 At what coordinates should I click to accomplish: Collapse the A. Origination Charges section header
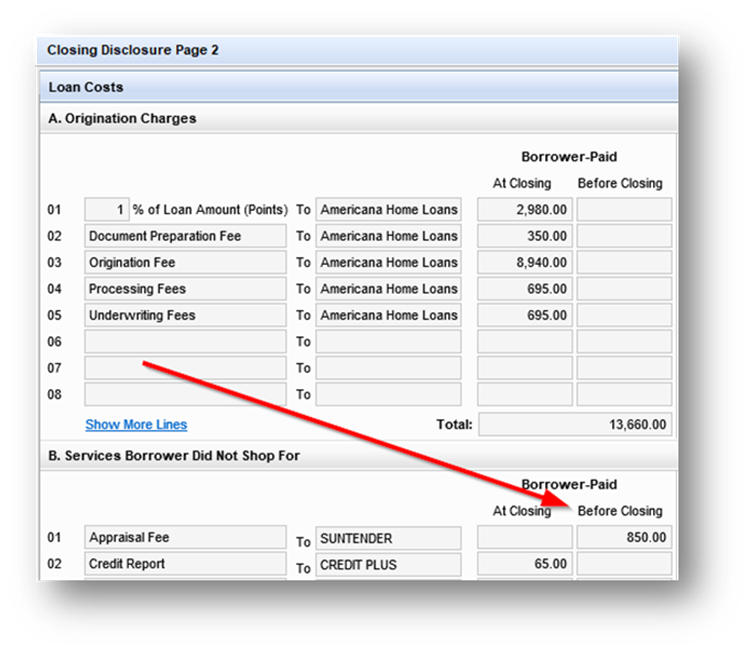tap(122, 118)
